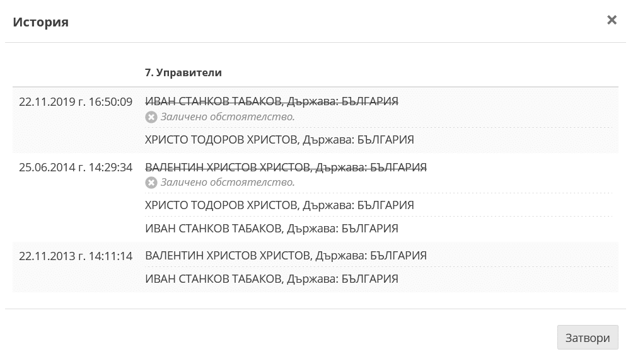Click "Заличено обстоятелство" text in the 22.11.2019 entry

(228, 117)
